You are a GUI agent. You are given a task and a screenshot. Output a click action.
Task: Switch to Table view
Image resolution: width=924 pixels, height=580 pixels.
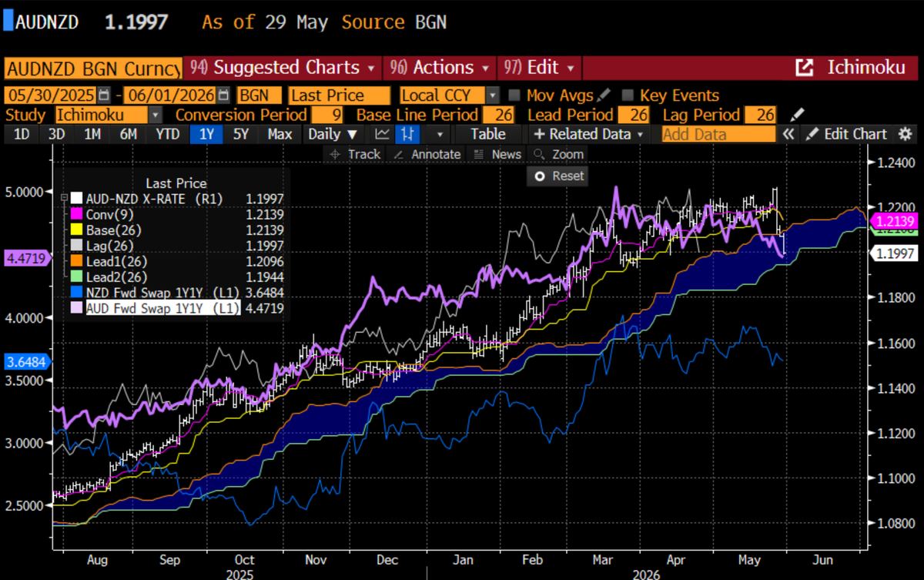488,134
